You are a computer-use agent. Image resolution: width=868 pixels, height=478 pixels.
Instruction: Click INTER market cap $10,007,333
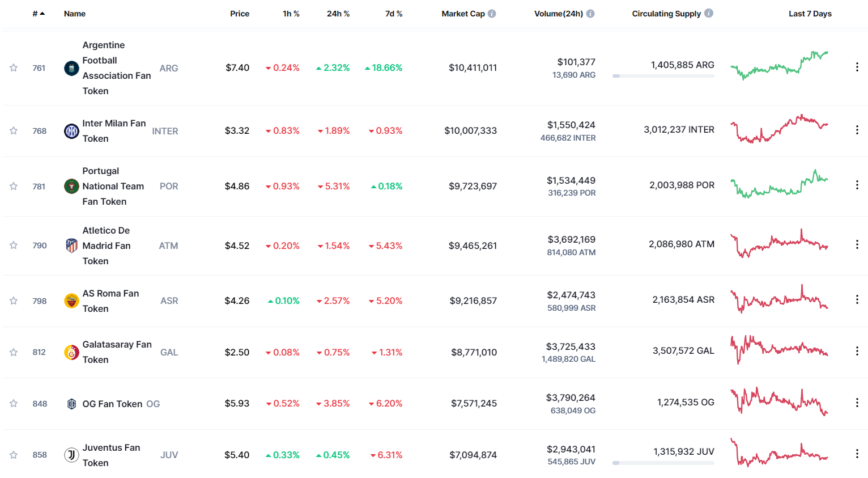[x=470, y=131]
